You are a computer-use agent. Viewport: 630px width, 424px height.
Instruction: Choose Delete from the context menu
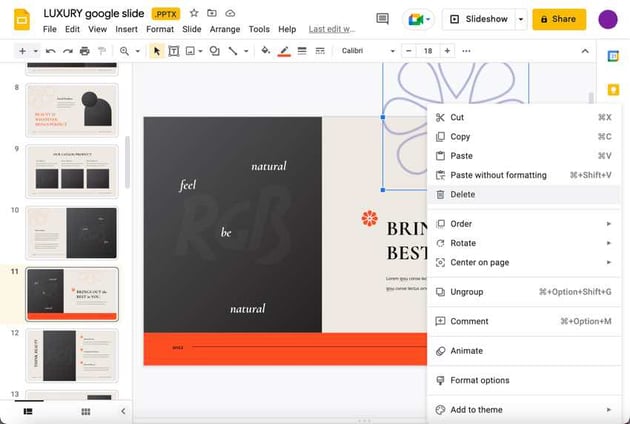pyautogui.click(x=463, y=194)
